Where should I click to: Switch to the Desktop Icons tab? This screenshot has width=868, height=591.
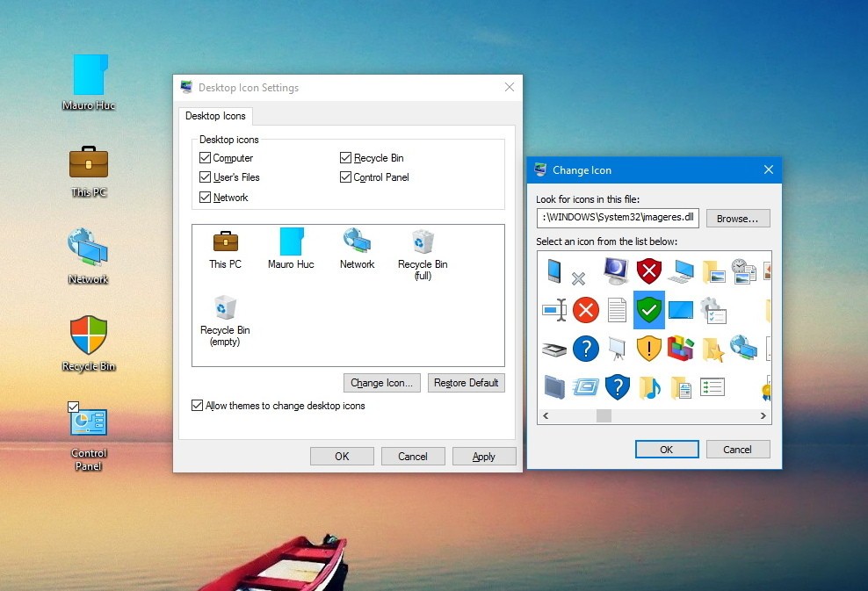click(216, 116)
